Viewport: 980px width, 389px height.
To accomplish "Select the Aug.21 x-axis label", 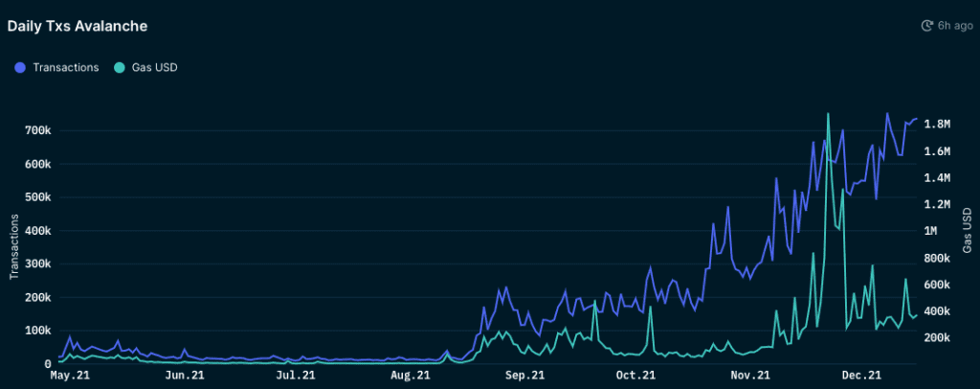I will click(x=410, y=376).
